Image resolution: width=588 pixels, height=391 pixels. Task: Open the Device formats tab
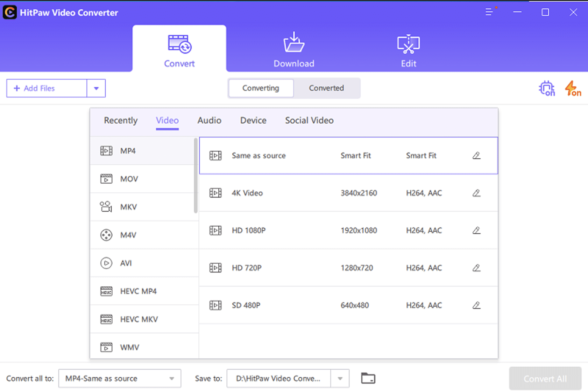tap(253, 120)
